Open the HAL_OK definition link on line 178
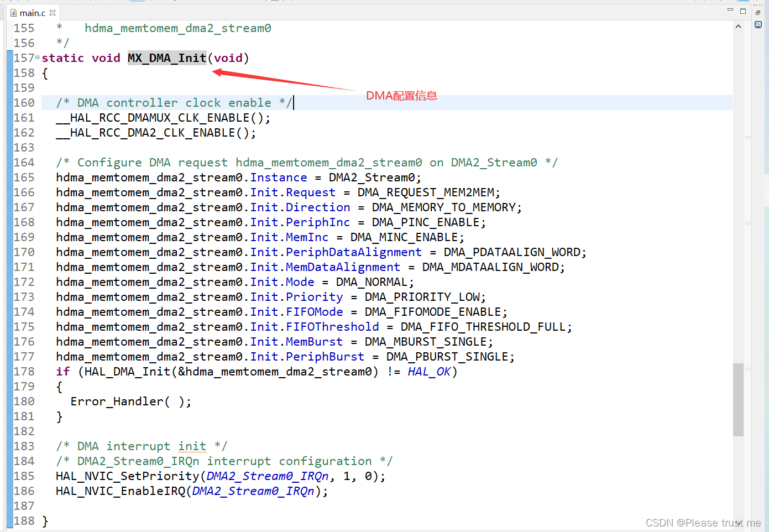The height and width of the screenshot is (532, 769). (428, 371)
